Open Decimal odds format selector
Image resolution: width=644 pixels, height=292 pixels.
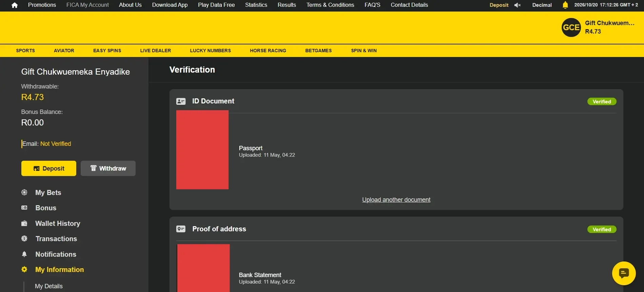pos(542,5)
